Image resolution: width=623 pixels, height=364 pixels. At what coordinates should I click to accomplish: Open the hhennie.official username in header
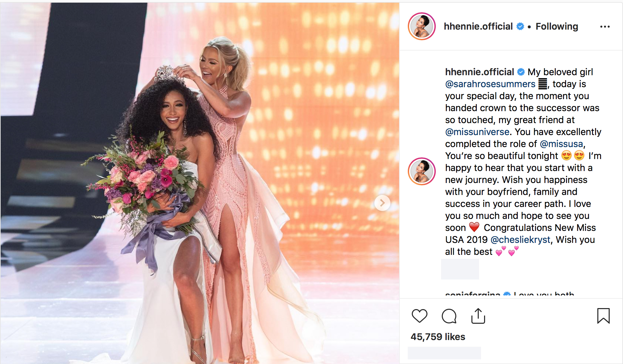pyautogui.click(x=478, y=26)
